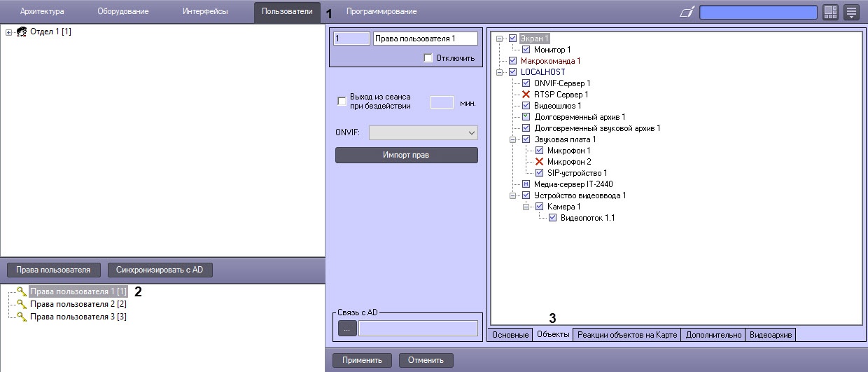This screenshot has width=868, height=372.
Task: Select the key icon for Права пользователя 2
Action: (22, 304)
